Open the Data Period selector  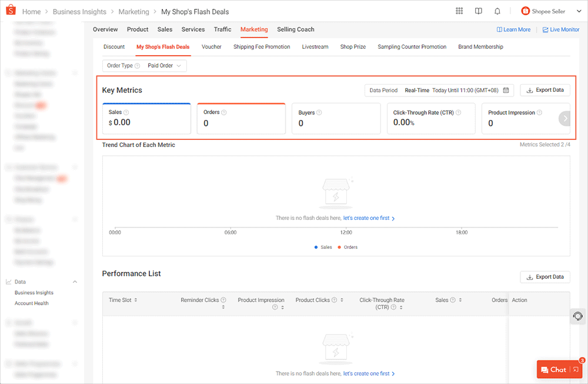coord(439,90)
